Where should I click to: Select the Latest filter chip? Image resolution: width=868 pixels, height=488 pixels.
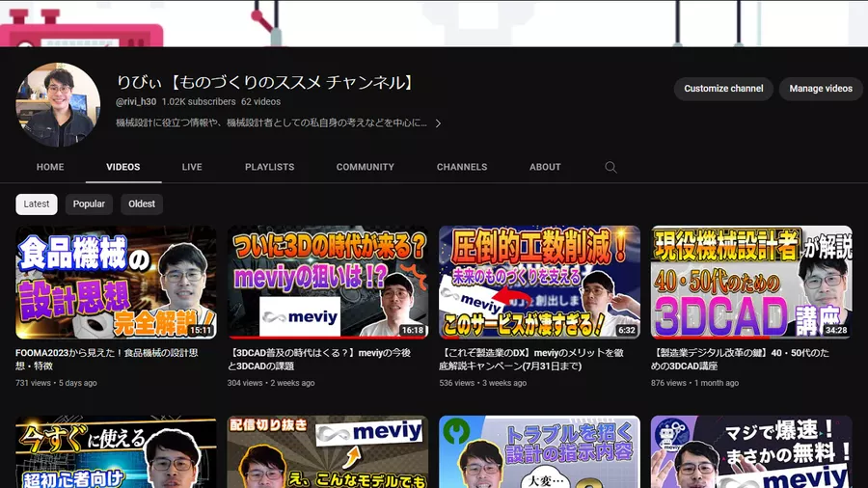coord(37,204)
